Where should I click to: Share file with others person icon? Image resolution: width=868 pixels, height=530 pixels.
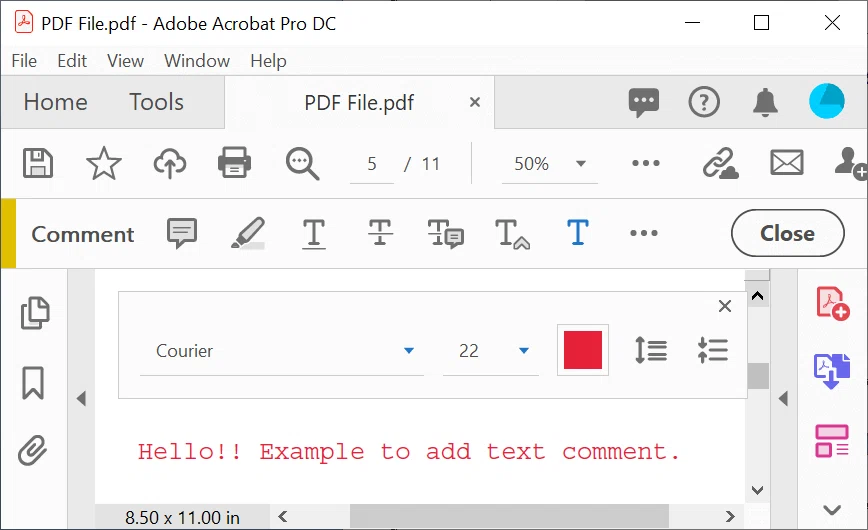click(x=850, y=163)
